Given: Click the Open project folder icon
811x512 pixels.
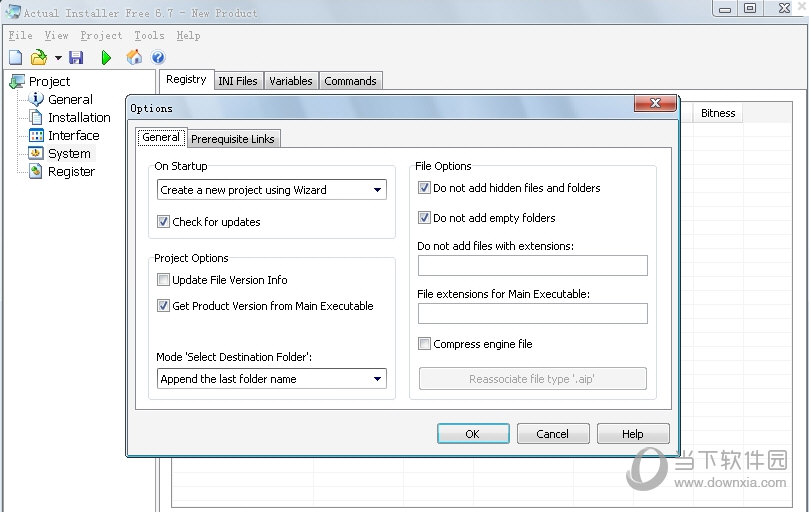Looking at the screenshot, I should [x=39, y=57].
